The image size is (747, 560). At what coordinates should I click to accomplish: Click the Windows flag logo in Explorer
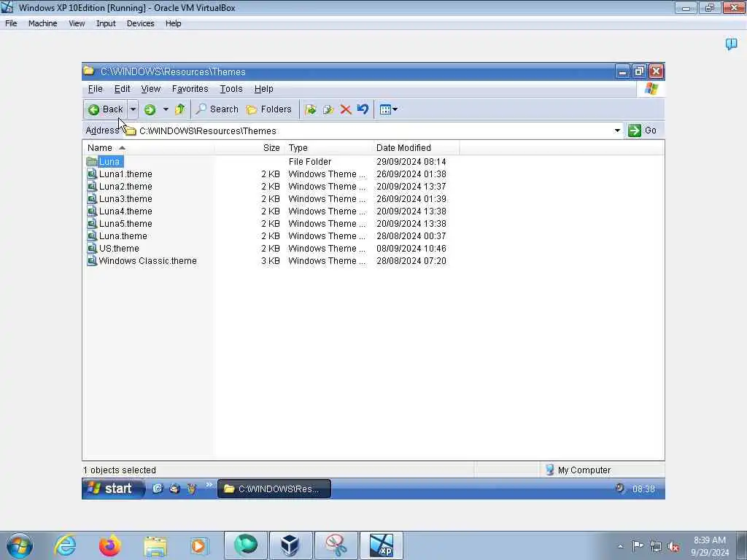[x=651, y=89]
